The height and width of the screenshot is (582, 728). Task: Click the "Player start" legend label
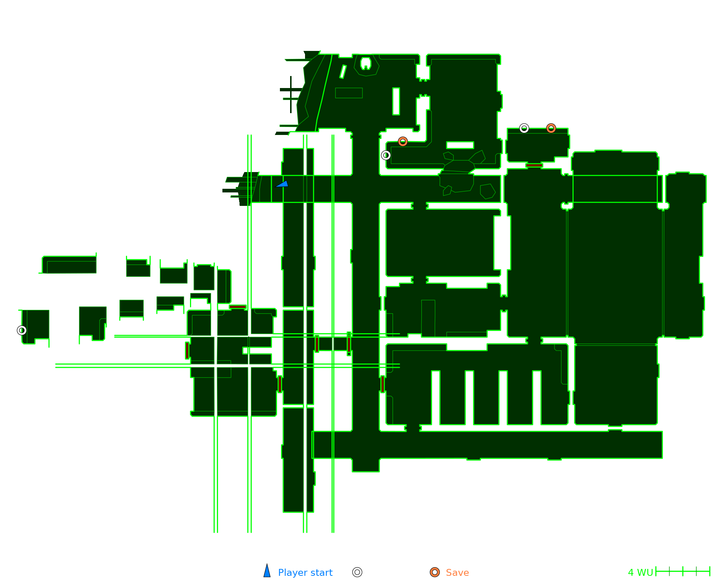coord(305,573)
